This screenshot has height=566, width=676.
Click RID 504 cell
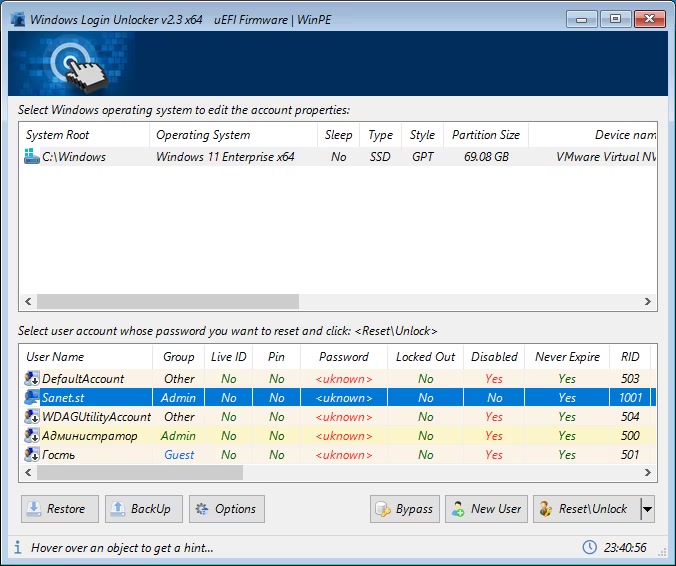coord(630,416)
